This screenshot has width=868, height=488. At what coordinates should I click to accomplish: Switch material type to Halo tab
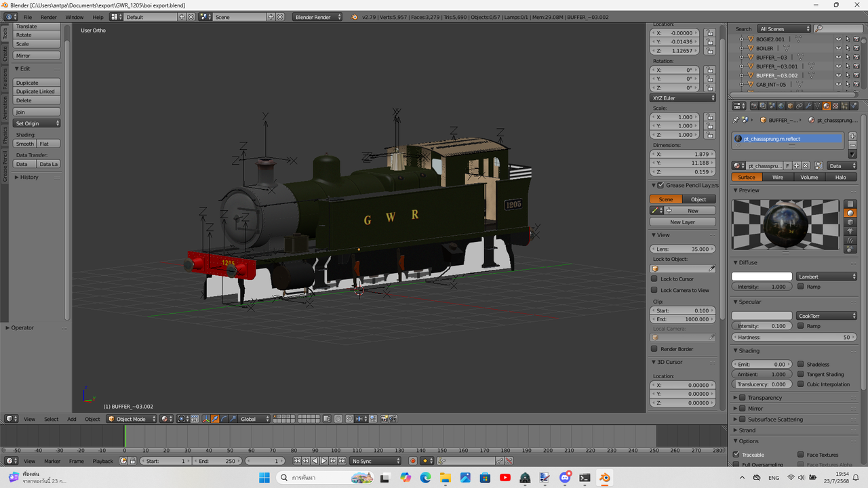(x=841, y=177)
